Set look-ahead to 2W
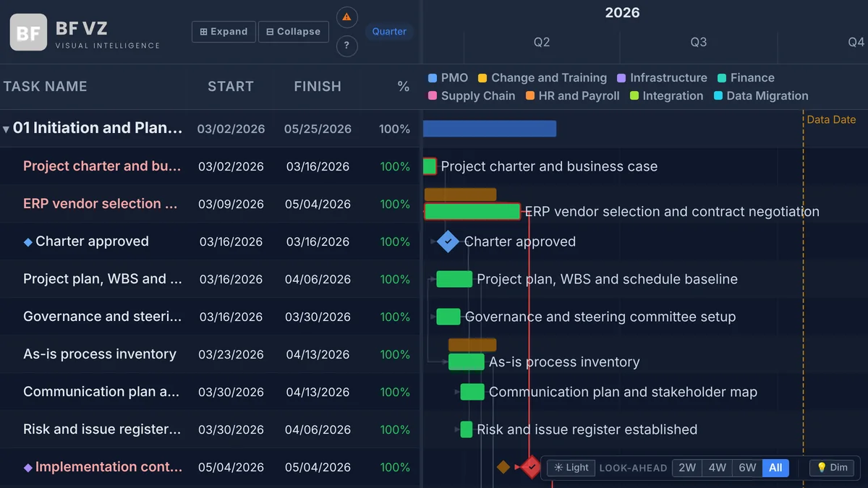The width and height of the screenshot is (868, 488). 687,468
